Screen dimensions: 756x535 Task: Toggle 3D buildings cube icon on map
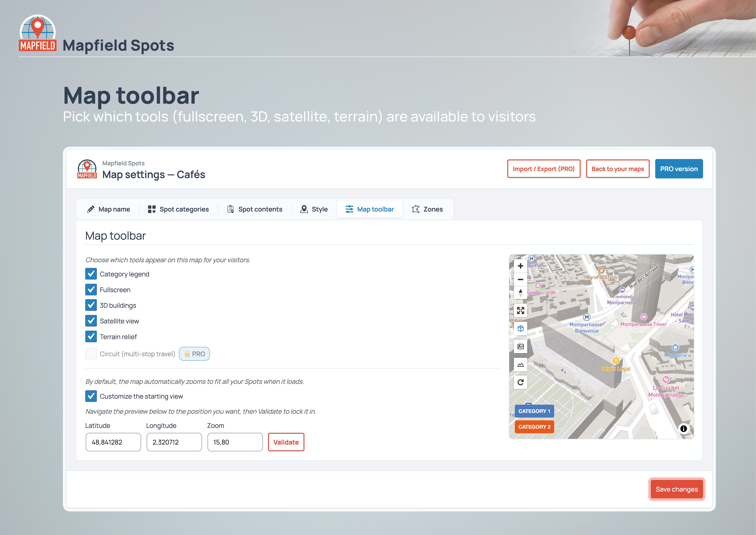click(x=520, y=329)
